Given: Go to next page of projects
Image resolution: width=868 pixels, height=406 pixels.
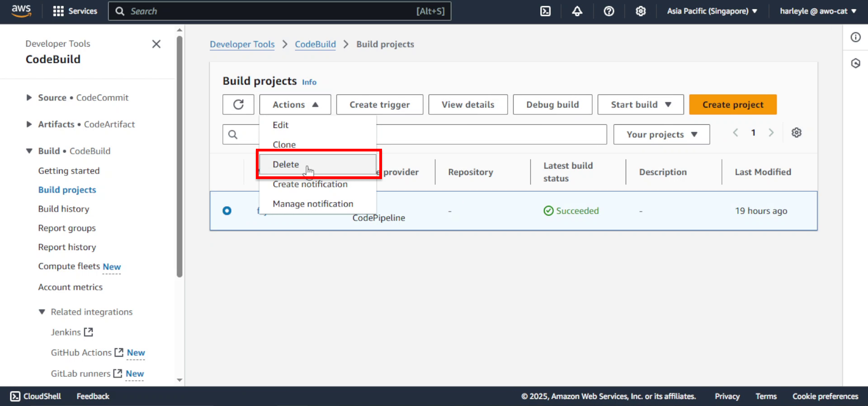Looking at the screenshot, I should (x=771, y=132).
